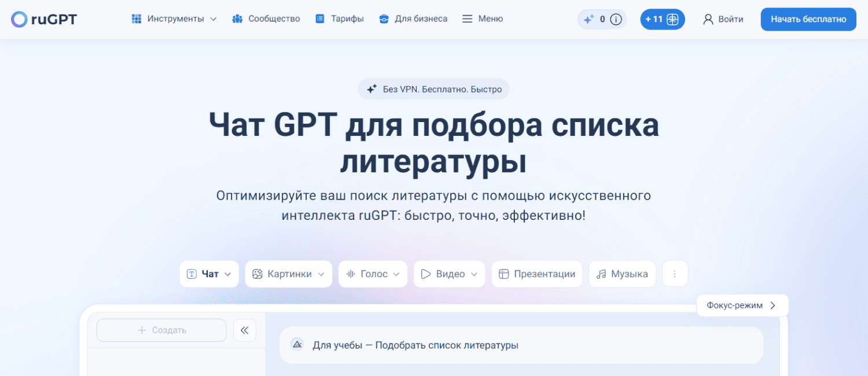Viewport: 868px width, 376px height.
Task: Switch to the Презентации tab
Action: coord(537,274)
